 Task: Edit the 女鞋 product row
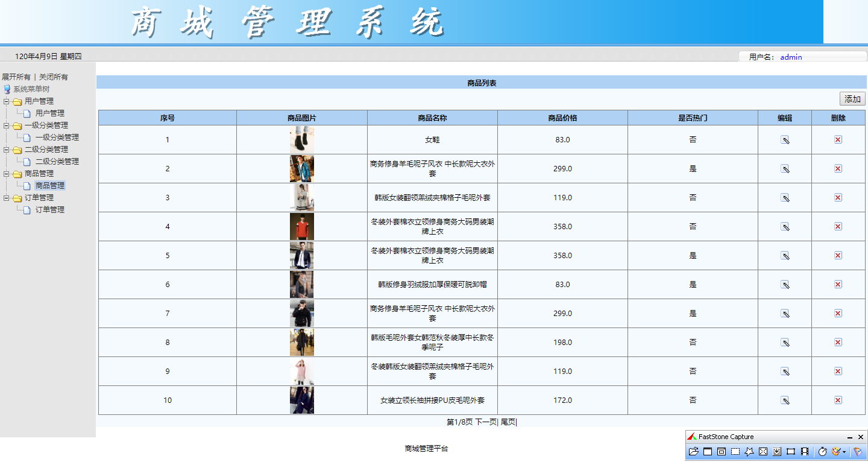point(785,140)
